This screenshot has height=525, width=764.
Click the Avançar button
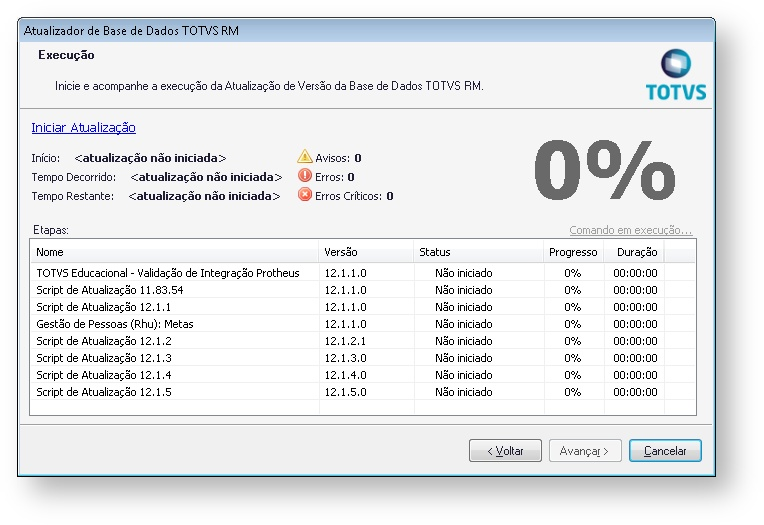[585, 451]
